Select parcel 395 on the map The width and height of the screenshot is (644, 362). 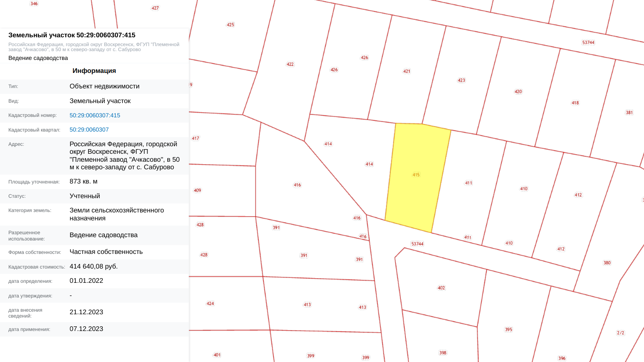[508, 329]
